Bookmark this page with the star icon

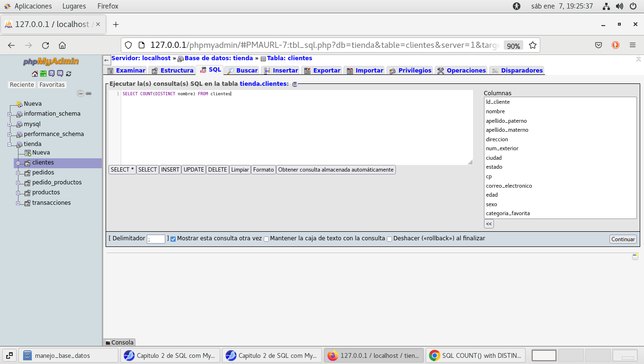533,45
